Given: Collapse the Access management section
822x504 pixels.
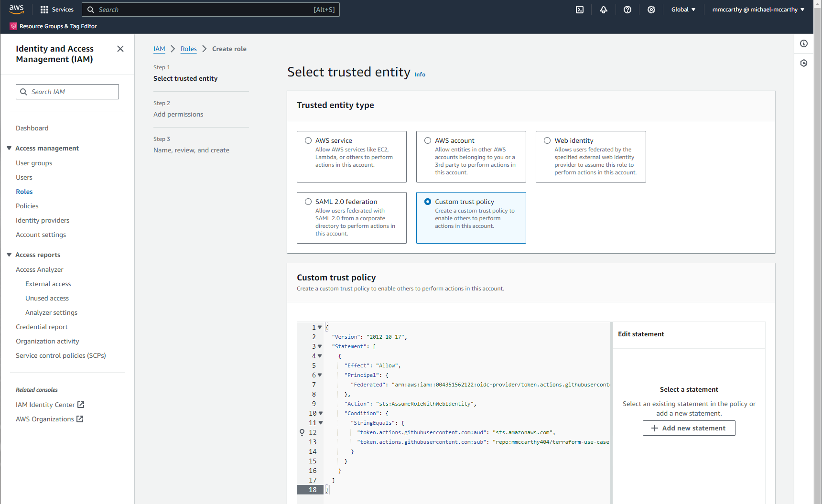Looking at the screenshot, I should point(9,148).
